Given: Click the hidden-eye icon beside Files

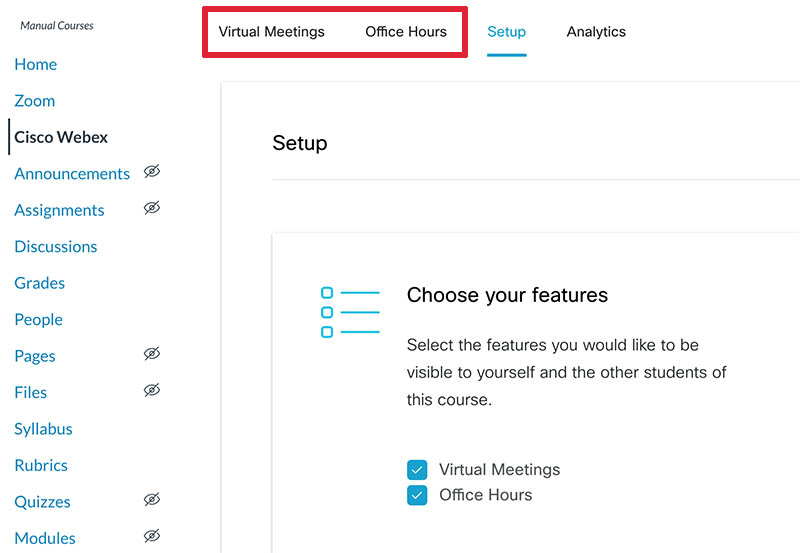Looking at the screenshot, I should [152, 390].
